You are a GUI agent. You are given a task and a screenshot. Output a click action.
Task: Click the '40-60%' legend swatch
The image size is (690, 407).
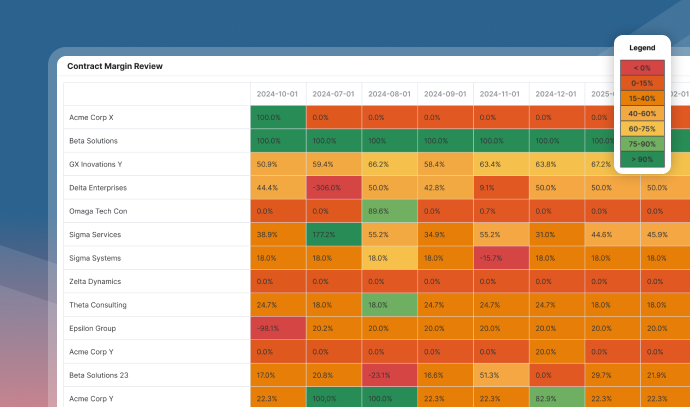click(x=642, y=114)
